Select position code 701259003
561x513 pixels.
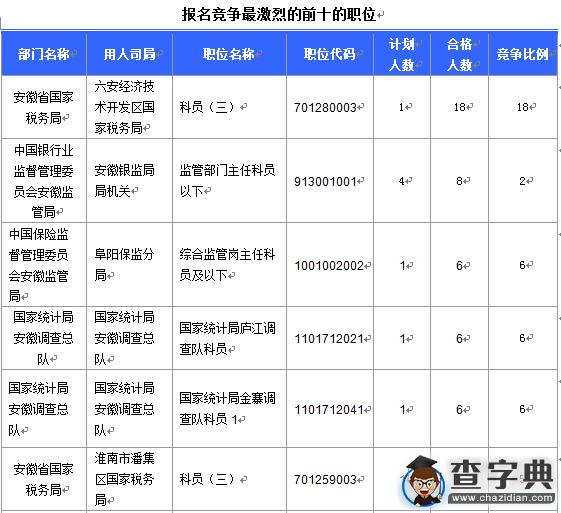tap(325, 480)
